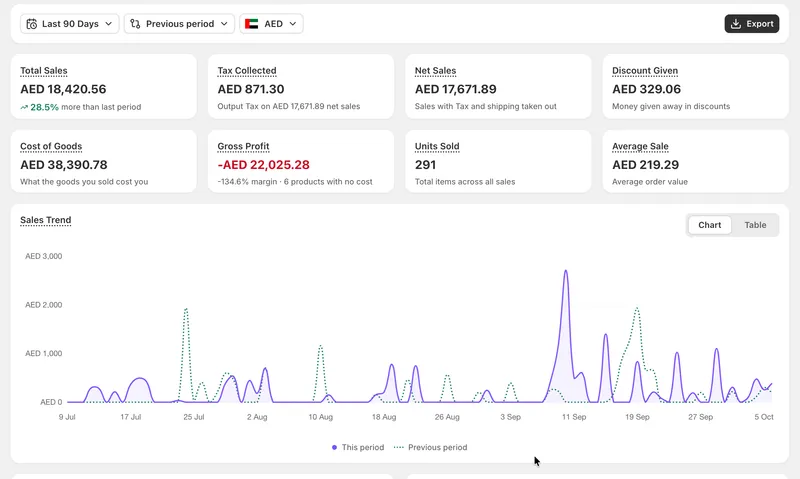
Task: Click the calendar icon beside Last 90 Days
Action: (32, 24)
